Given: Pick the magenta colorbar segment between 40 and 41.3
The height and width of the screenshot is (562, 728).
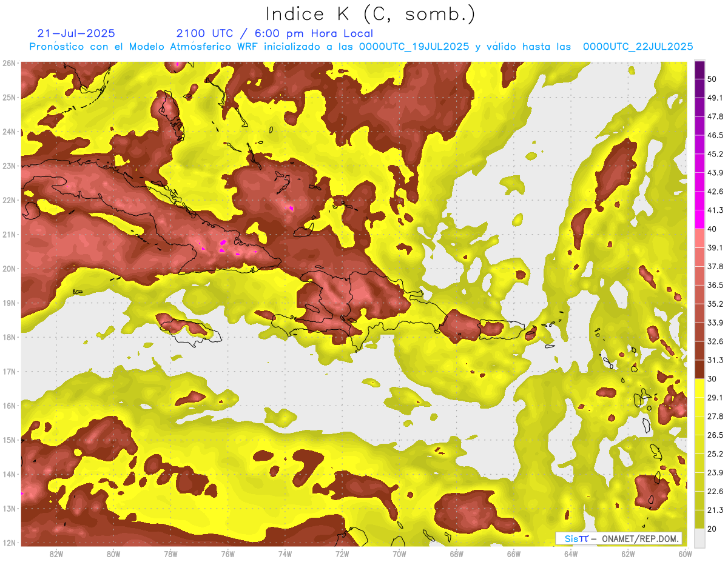Looking at the screenshot, I should [x=699, y=219].
